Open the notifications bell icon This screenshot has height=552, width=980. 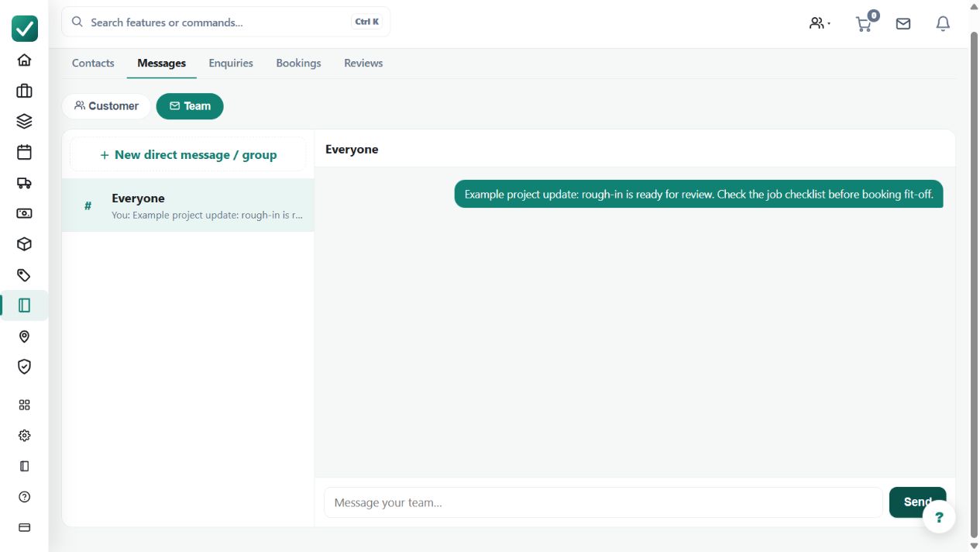[943, 24]
